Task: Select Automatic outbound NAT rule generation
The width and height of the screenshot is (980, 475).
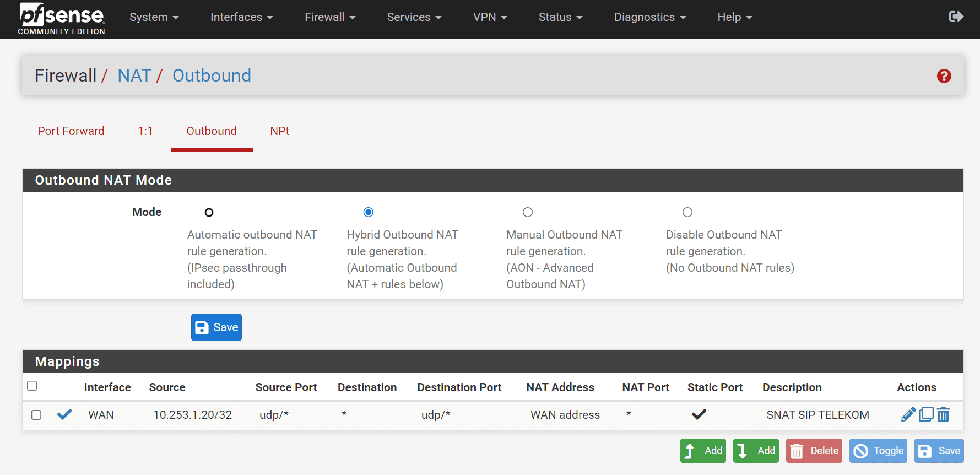Action: tap(209, 212)
